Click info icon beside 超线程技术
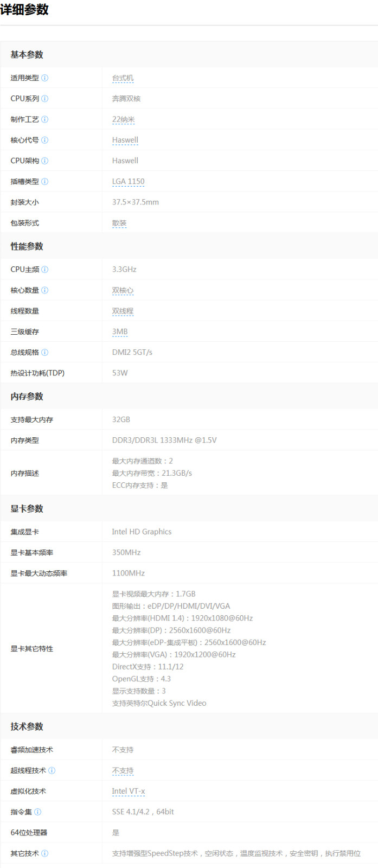The image size is (378, 868). point(52,770)
